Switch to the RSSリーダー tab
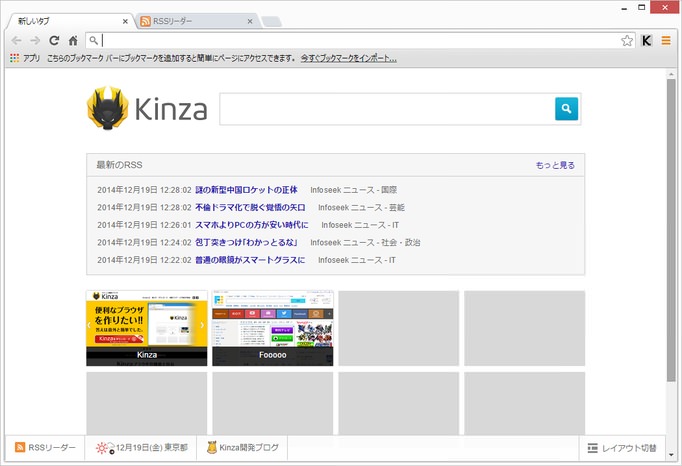This screenshot has height=466, width=682. [x=197, y=21]
